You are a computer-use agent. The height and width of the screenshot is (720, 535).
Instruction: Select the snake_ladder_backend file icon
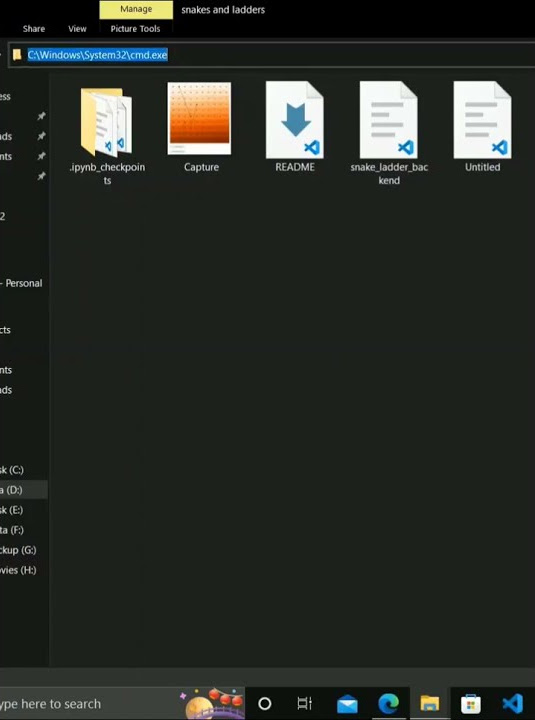[x=389, y=120]
